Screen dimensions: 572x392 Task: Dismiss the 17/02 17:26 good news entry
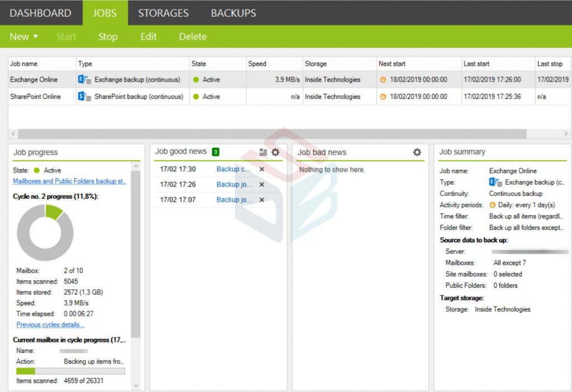pos(261,184)
